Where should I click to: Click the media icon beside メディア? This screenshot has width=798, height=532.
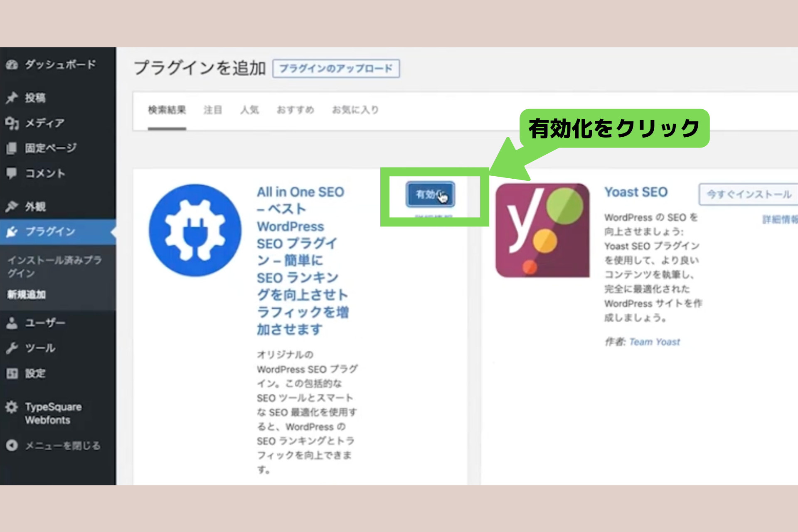tap(12, 123)
